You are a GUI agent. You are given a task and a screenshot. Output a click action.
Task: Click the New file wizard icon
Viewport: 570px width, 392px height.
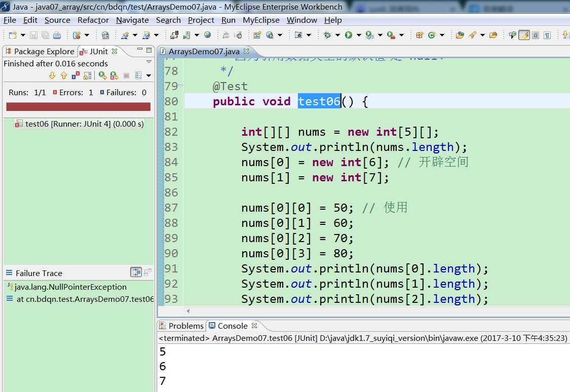coord(13,35)
